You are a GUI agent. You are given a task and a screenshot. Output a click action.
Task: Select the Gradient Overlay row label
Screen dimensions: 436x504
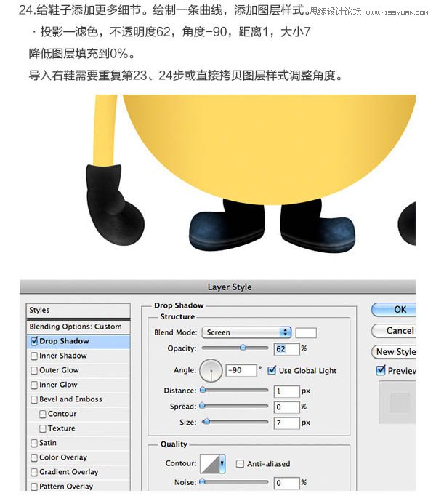tap(69, 472)
